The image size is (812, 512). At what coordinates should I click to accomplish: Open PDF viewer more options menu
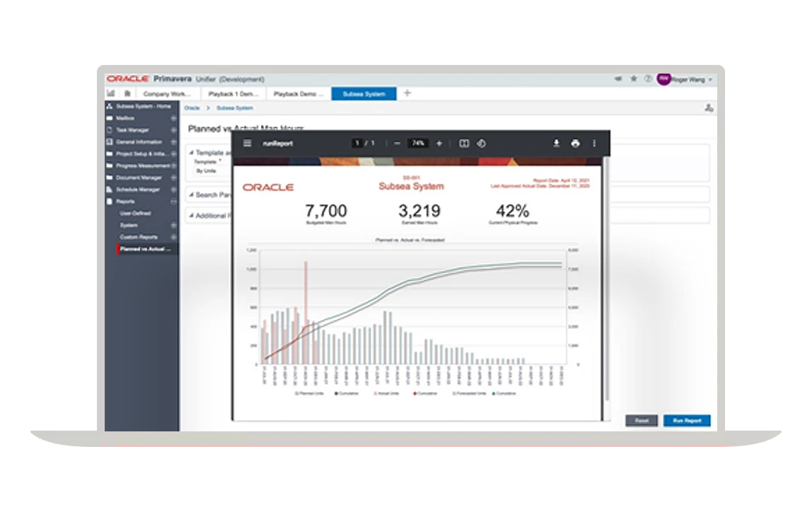pos(594,144)
